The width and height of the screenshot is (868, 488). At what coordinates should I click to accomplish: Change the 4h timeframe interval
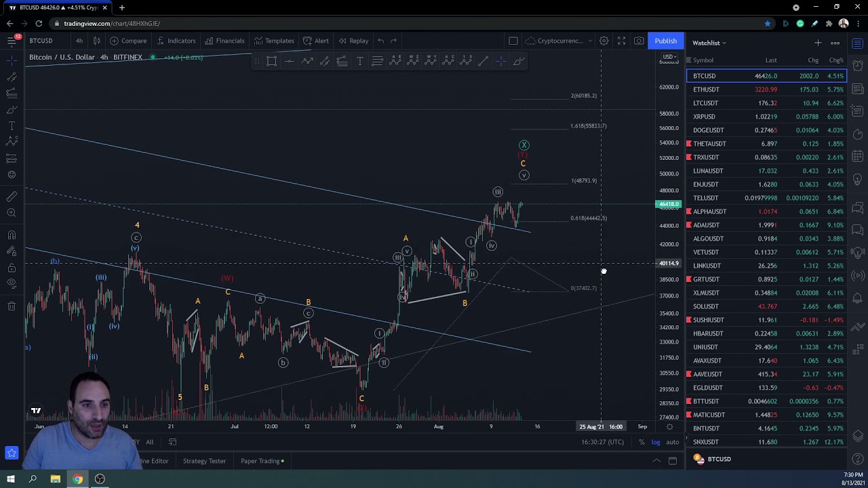[x=79, y=41]
